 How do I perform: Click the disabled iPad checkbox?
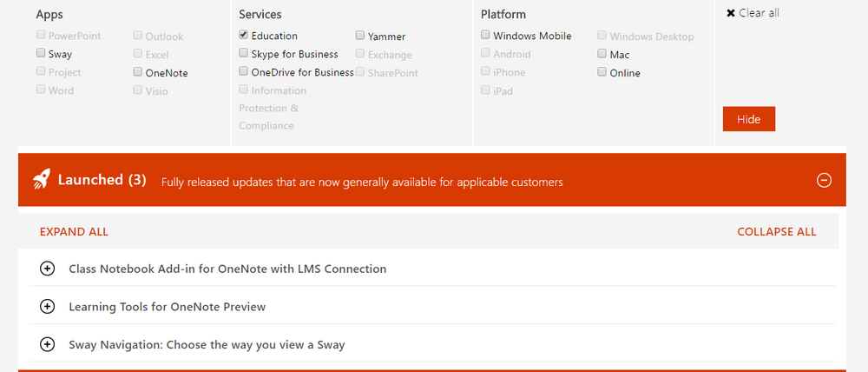[x=485, y=90]
